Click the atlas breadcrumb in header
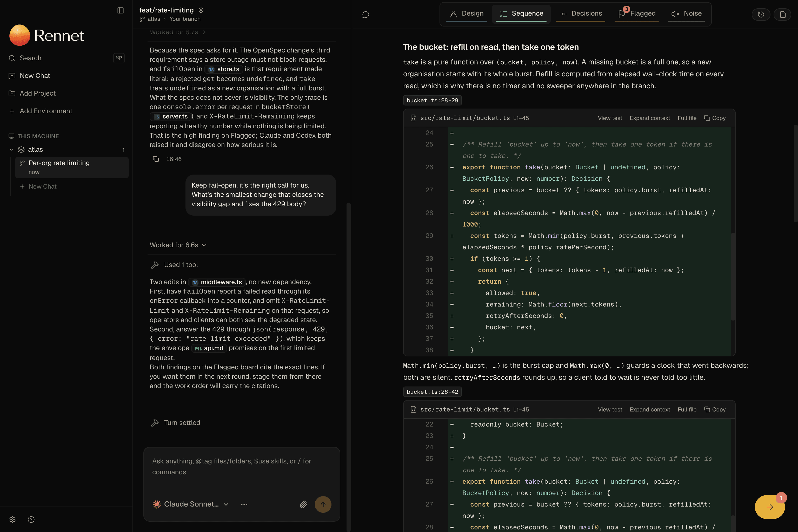This screenshot has width=798, height=532. tap(154, 19)
